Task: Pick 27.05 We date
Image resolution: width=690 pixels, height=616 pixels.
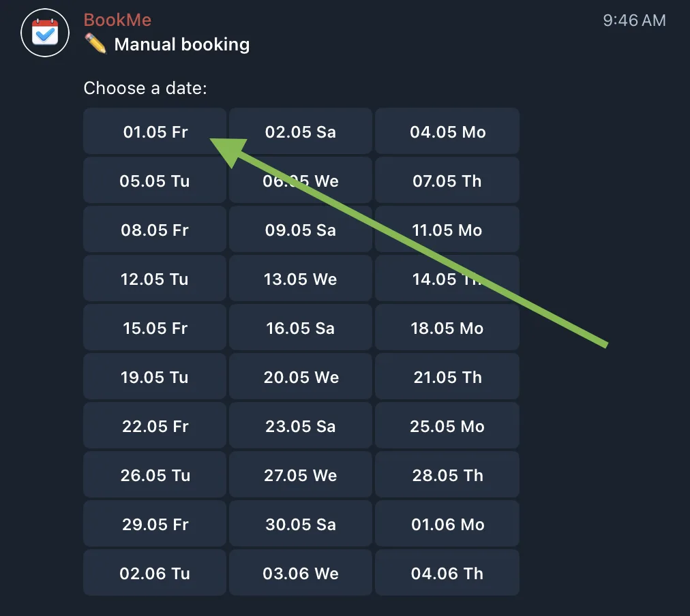Action: [301, 474]
